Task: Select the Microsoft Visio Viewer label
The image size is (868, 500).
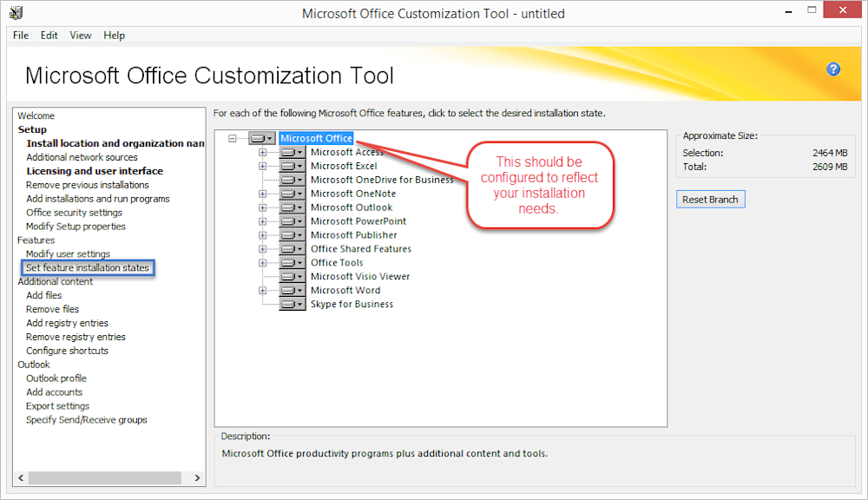Action: (x=360, y=277)
